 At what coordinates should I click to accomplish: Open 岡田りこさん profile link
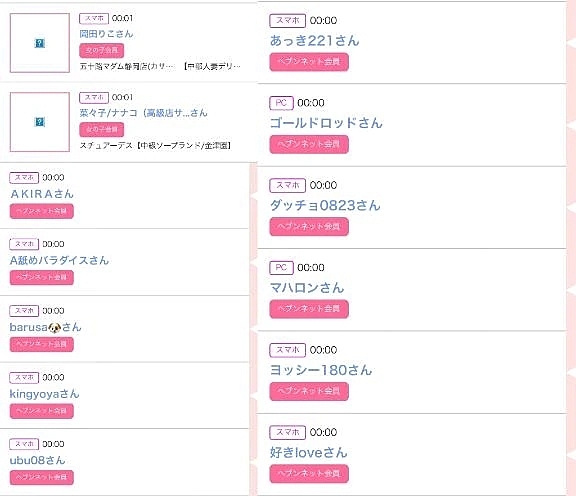pos(106,34)
